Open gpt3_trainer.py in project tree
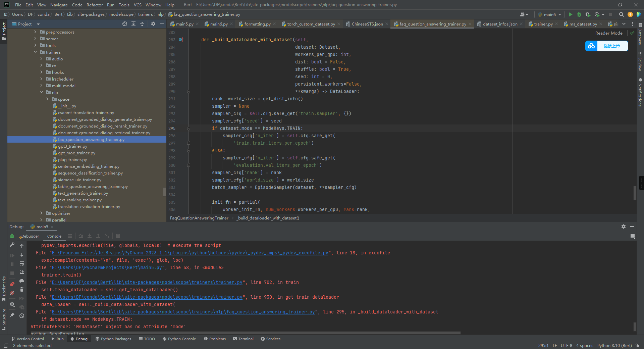This screenshot has height=349, width=644. (x=72, y=146)
